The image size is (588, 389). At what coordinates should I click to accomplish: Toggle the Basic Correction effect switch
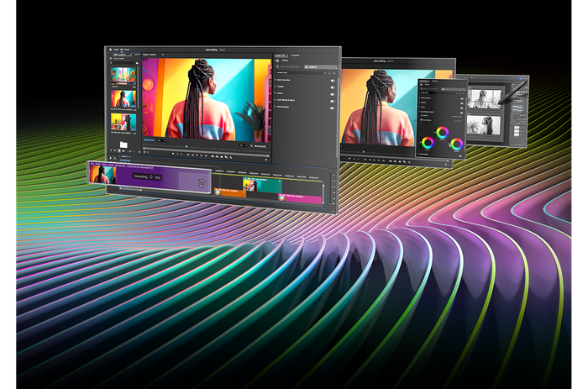point(332,80)
